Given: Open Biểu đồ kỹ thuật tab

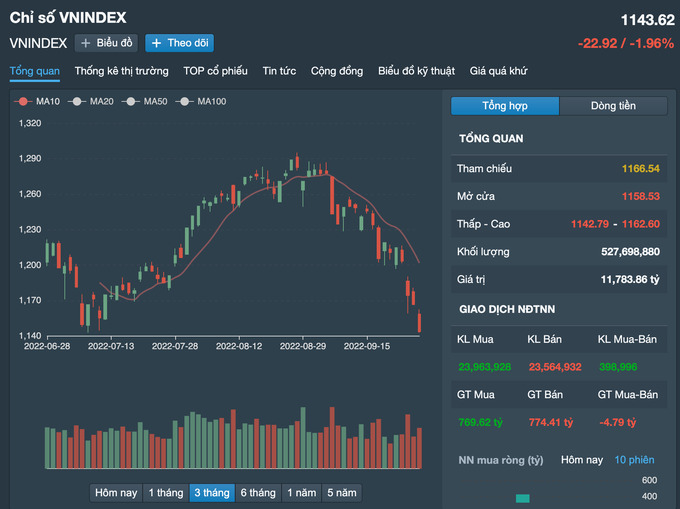Looking at the screenshot, I should coord(416,71).
